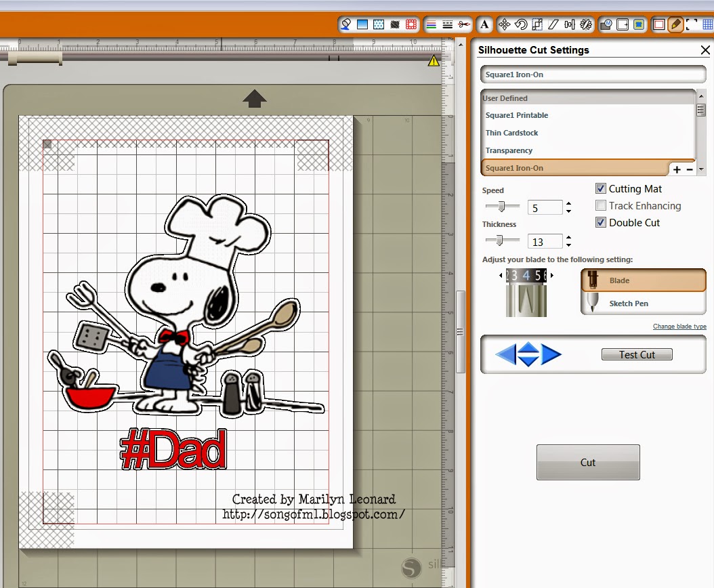The width and height of the screenshot is (714, 588).
Task: Open the Change blade type link
Action: tap(679, 326)
